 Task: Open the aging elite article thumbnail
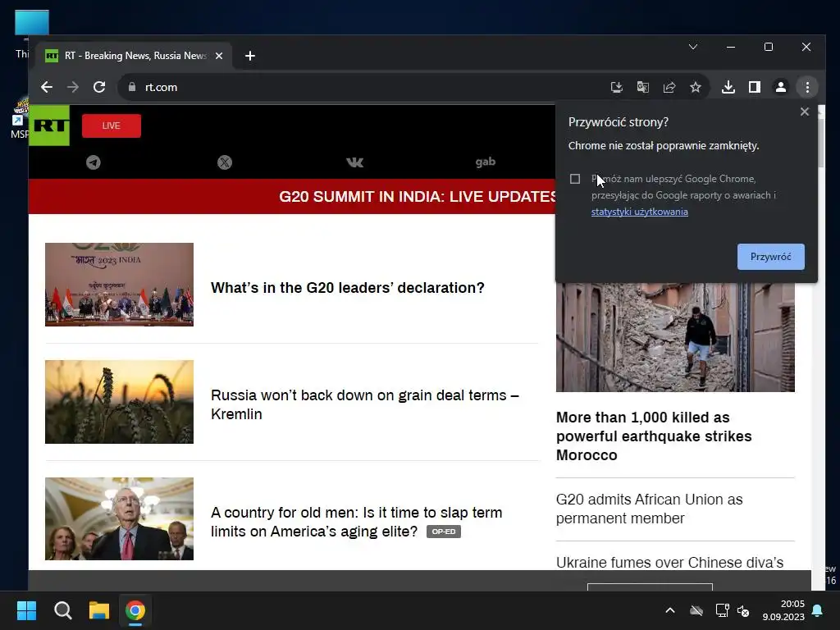tap(119, 518)
